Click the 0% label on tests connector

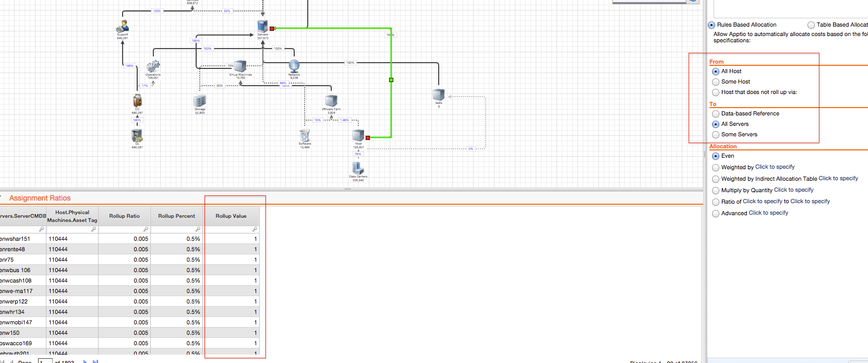[471, 149]
